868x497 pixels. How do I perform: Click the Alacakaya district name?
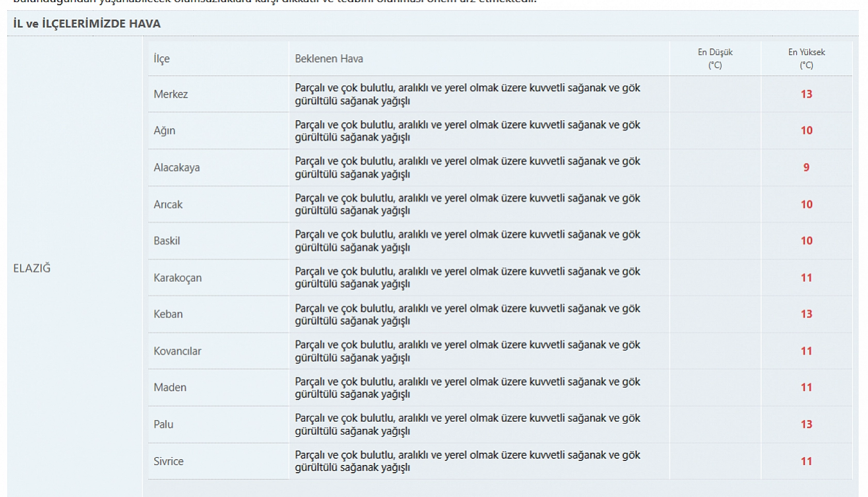(176, 168)
